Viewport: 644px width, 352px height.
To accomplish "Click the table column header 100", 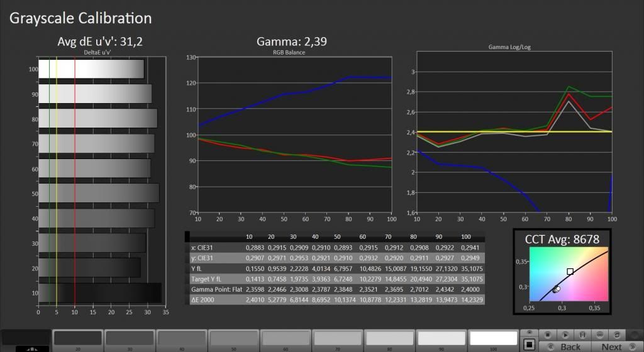I will pyautogui.click(x=466, y=237).
